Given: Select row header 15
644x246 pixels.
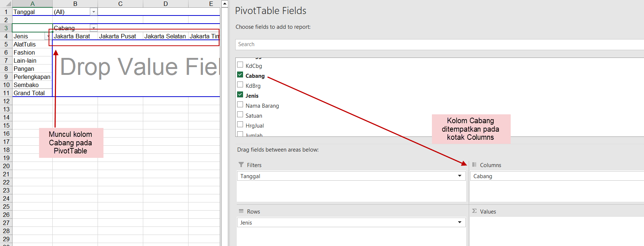Looking at the screenshot, I should tap(6, 125).
